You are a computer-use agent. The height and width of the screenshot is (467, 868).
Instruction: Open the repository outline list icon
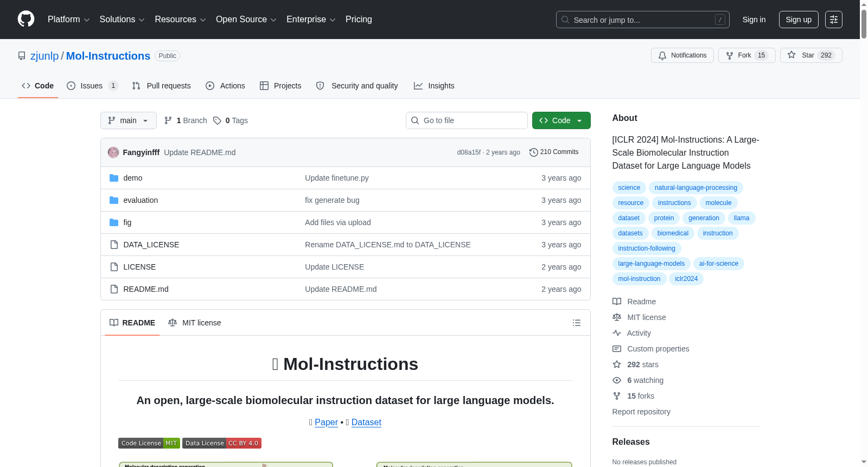[577, 323]
